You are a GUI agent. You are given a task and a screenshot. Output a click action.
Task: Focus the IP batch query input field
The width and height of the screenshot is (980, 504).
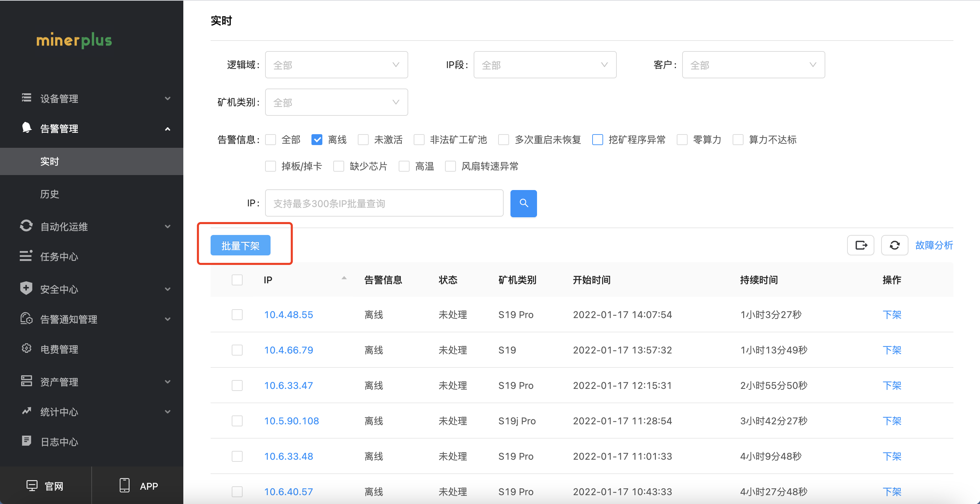coord(384,203)
